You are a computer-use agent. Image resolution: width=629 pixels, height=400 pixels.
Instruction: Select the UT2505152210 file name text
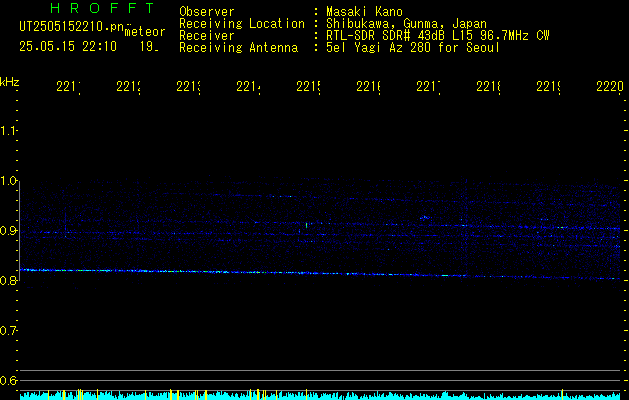71,26
